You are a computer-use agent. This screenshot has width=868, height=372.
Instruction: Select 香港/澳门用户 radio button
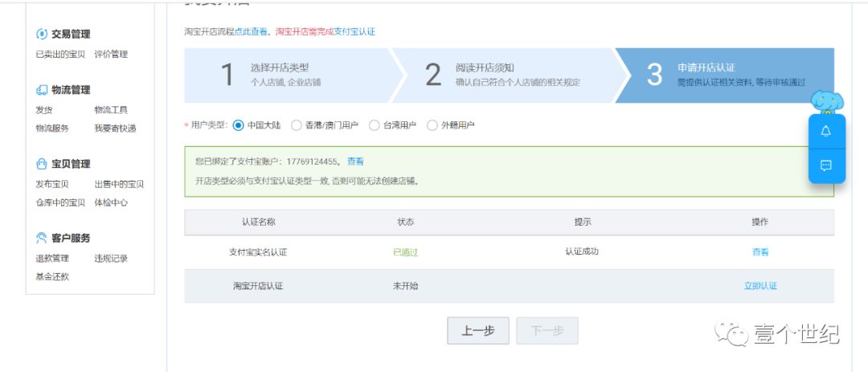(296, 125)
